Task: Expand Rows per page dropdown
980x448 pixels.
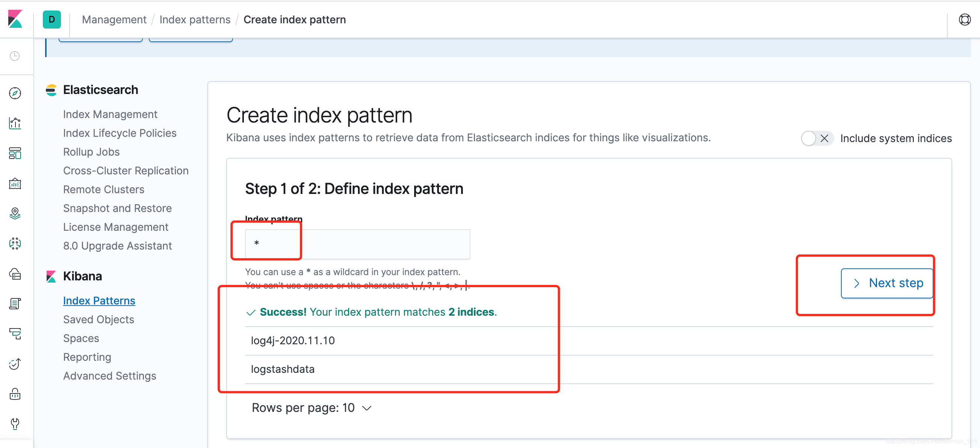Action: click(x=312, y=408)
